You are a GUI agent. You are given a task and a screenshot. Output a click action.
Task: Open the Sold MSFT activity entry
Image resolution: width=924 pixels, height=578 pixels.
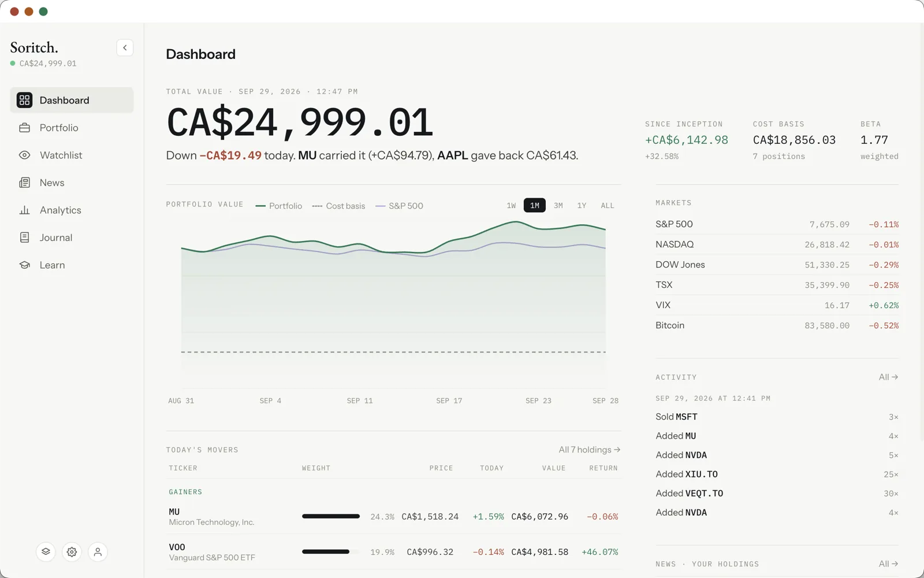[x=777, y=417]
